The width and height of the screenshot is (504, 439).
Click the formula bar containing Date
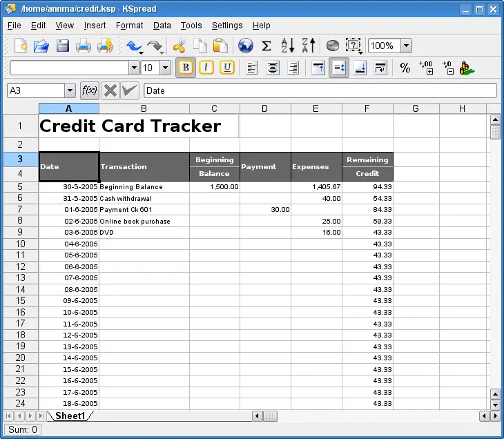320,90
